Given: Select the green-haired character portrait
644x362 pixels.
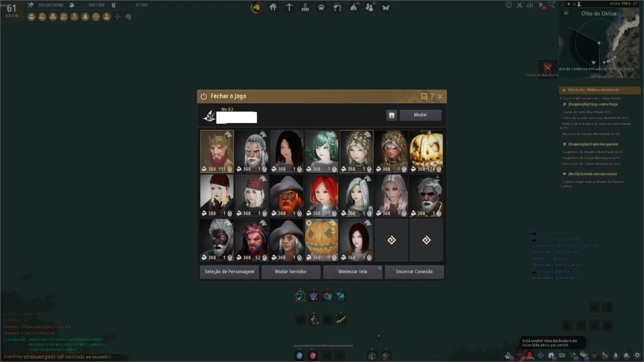Looking at the screenshot, I should point(322,151).
